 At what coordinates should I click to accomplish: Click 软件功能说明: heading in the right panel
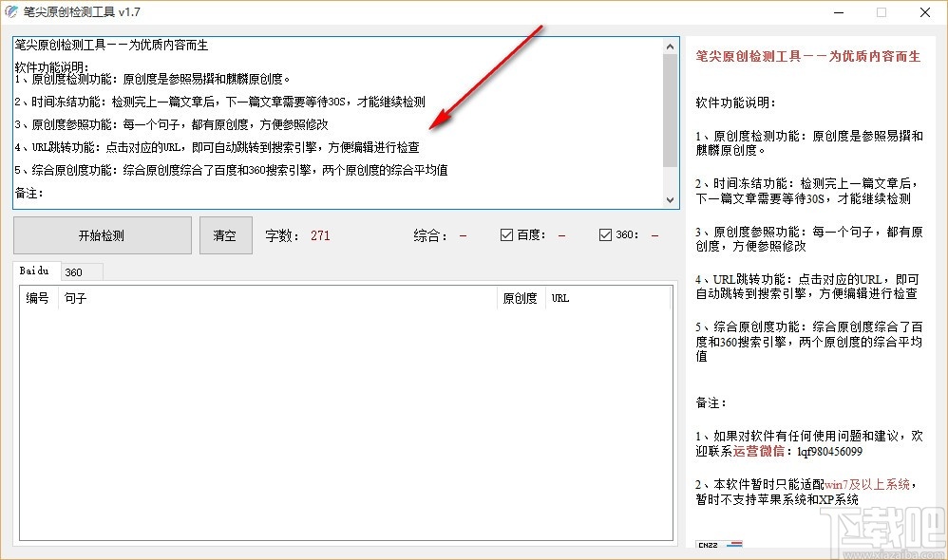click(735, 103)
